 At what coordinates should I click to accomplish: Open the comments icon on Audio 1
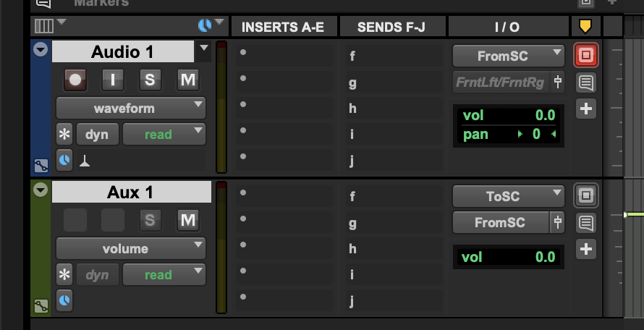[x=585, y=82]
